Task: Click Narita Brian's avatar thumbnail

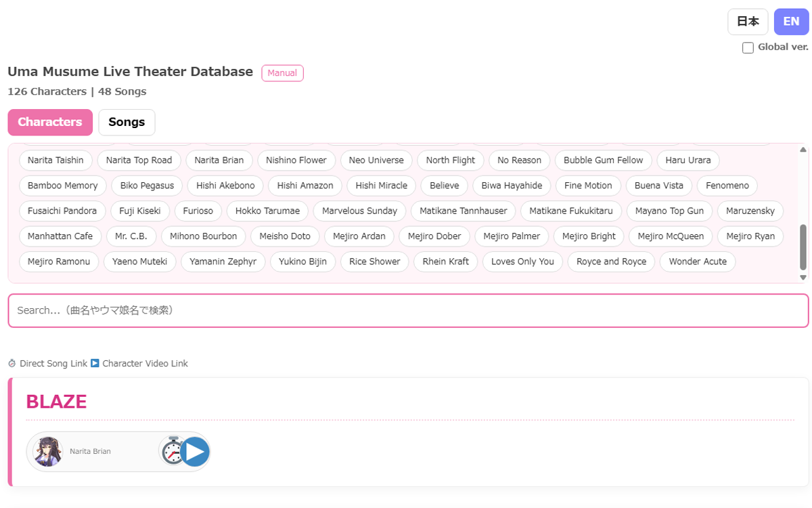Action: [x=48, y=452]
